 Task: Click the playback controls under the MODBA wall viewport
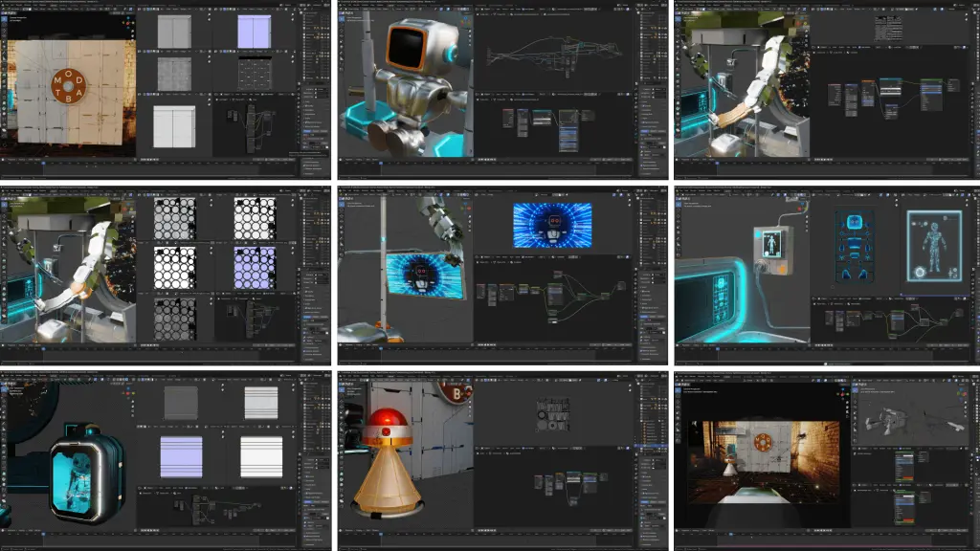[149, 160]
